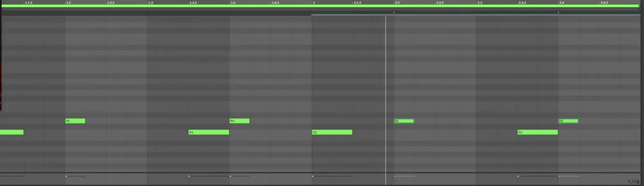This screenshot has width=644, height=186.
Task: Click ruler position 1.3.3
Action: pyautogui.click(x=193, y=3)
